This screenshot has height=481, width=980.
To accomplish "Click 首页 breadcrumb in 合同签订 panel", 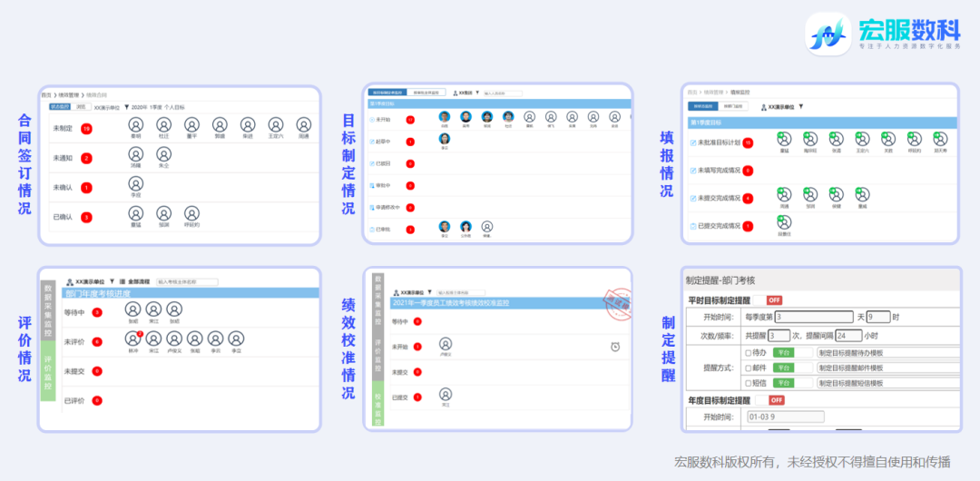I will [x=46, y=95].
